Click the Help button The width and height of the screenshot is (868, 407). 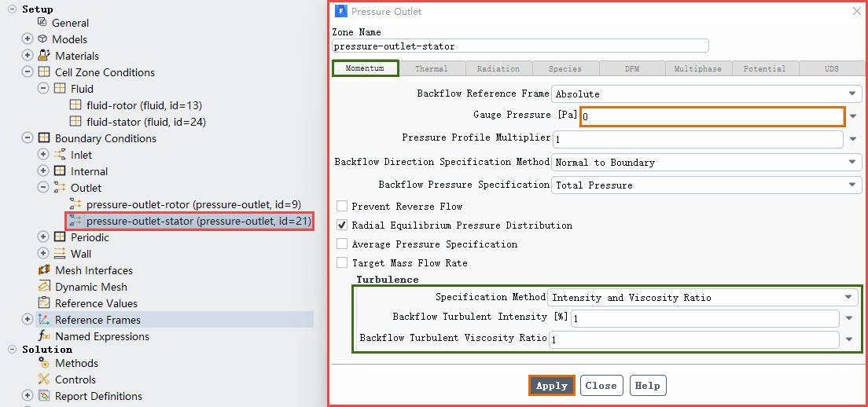point(647,386)
